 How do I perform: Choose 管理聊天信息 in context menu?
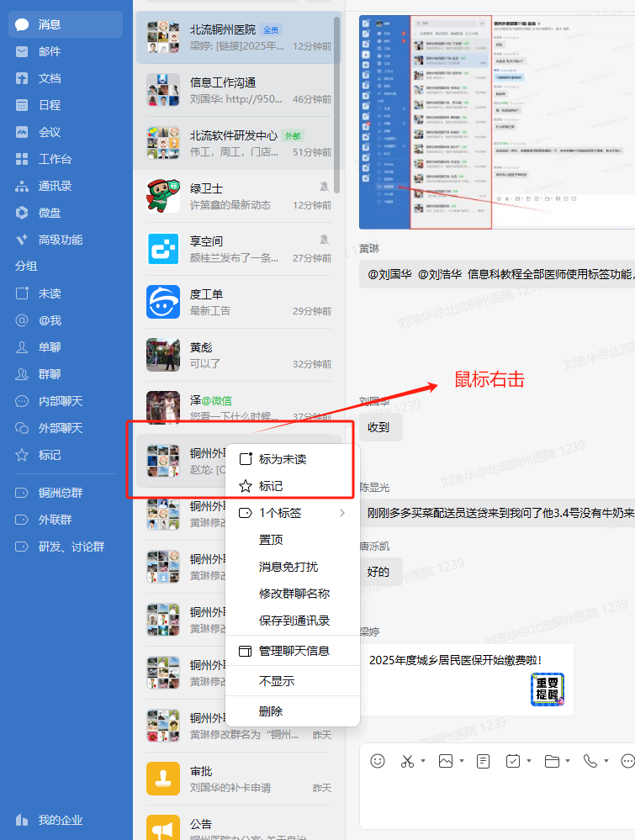[x=293, y=651]
